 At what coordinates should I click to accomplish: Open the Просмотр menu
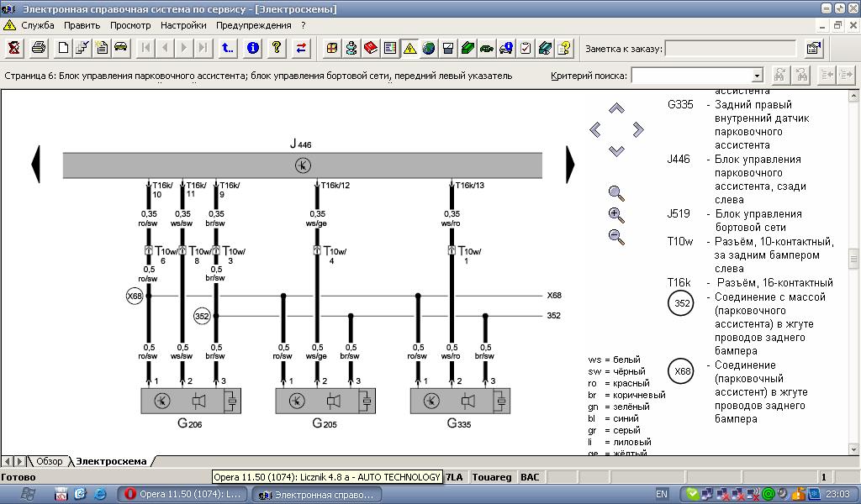pos(130,25)
